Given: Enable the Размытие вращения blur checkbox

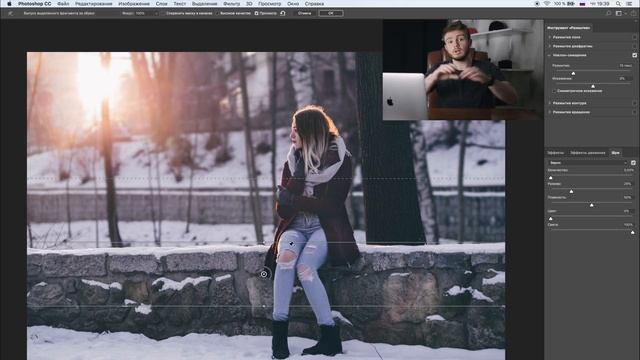Looking at the screenshot, I should coord(634,112).
